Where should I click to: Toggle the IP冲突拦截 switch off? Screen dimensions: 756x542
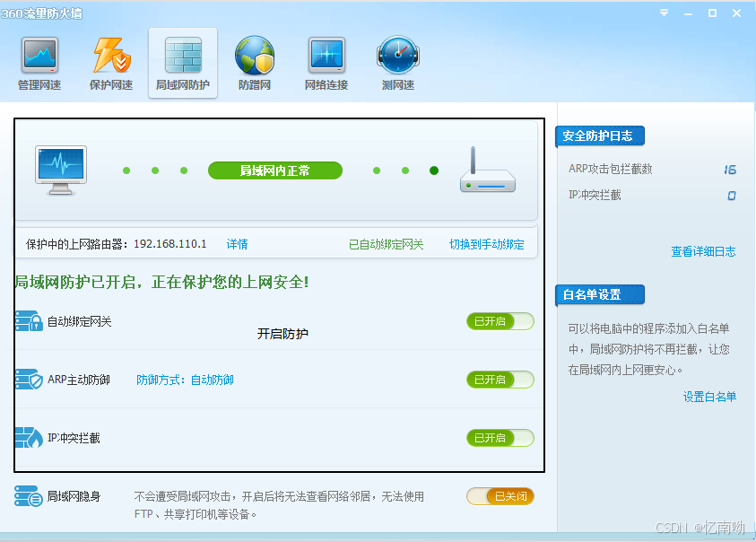click(500, 438)
